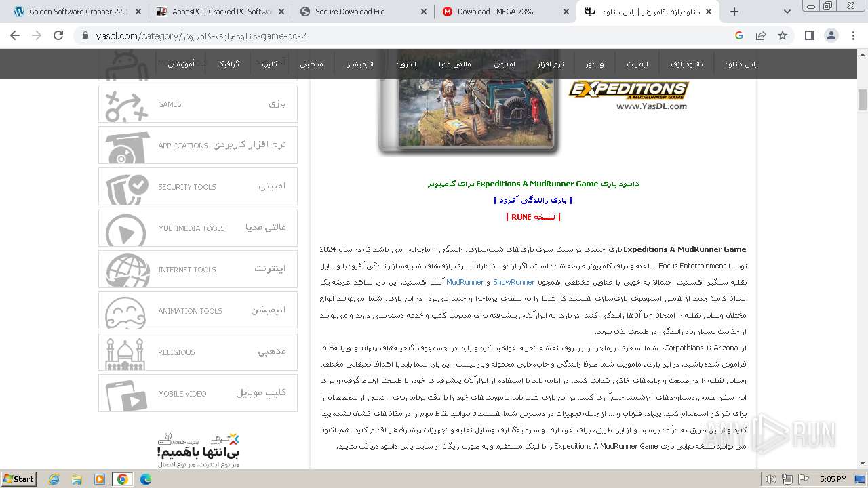Open the دانلود بازی menu item

pyautogui.click(x=687, y=64)
